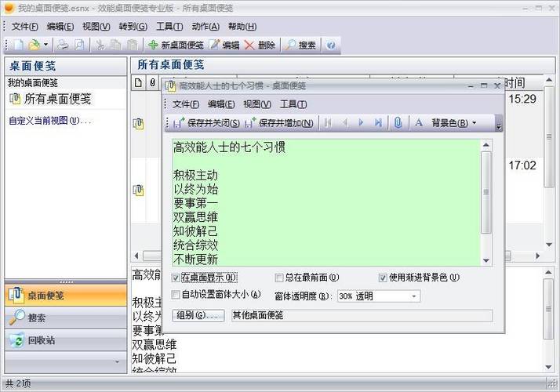Click Customize current view (自定义当前视图) link
The image size is (560, 392).
pos(49,121)
